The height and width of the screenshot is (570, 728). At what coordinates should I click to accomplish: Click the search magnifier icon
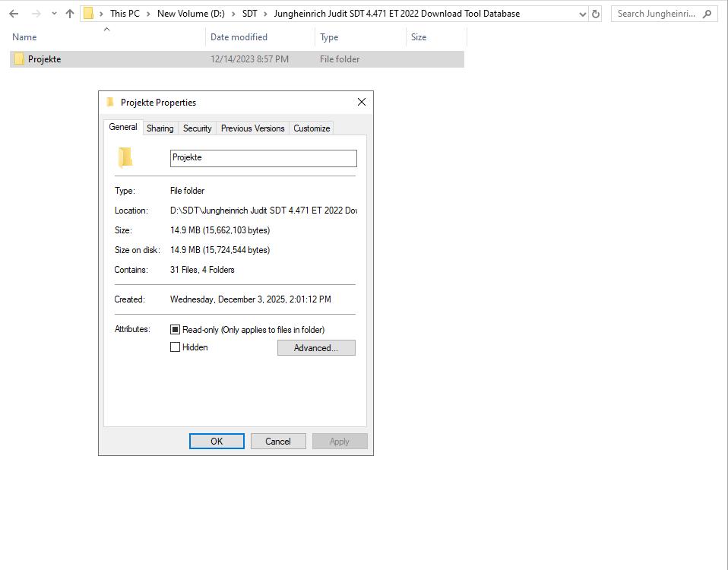coord(707,14)
